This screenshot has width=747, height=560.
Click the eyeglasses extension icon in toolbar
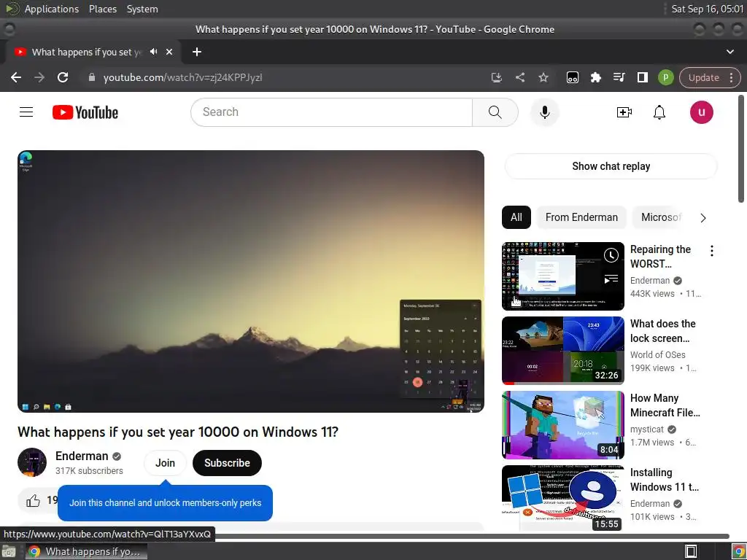(x=572, y=77)
